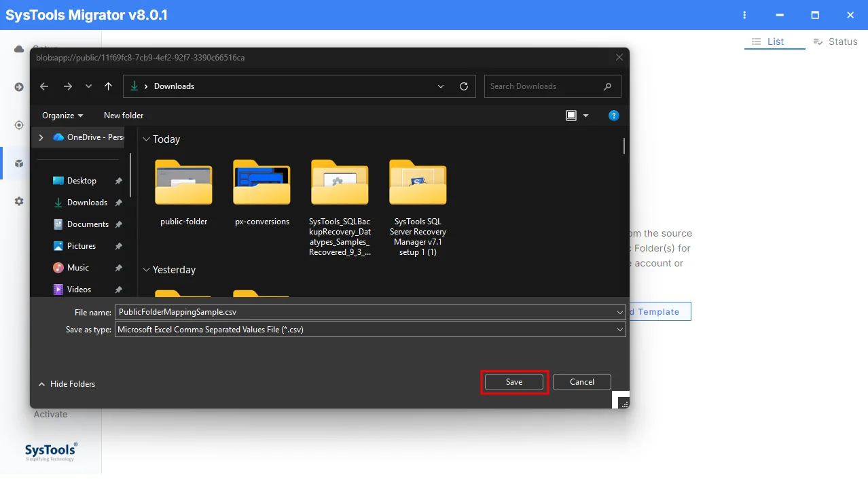The height and width of the screenshot is (486, 868).
Task: Open the File name dropdown arrow
Action: tap(620, 312)
